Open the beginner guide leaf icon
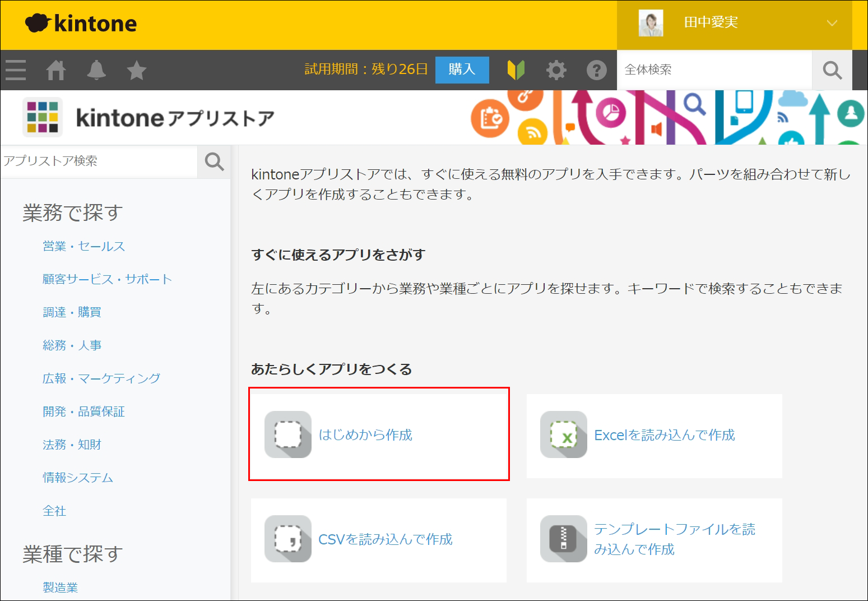This screenshot has height=601, width=868. point(516,70)
